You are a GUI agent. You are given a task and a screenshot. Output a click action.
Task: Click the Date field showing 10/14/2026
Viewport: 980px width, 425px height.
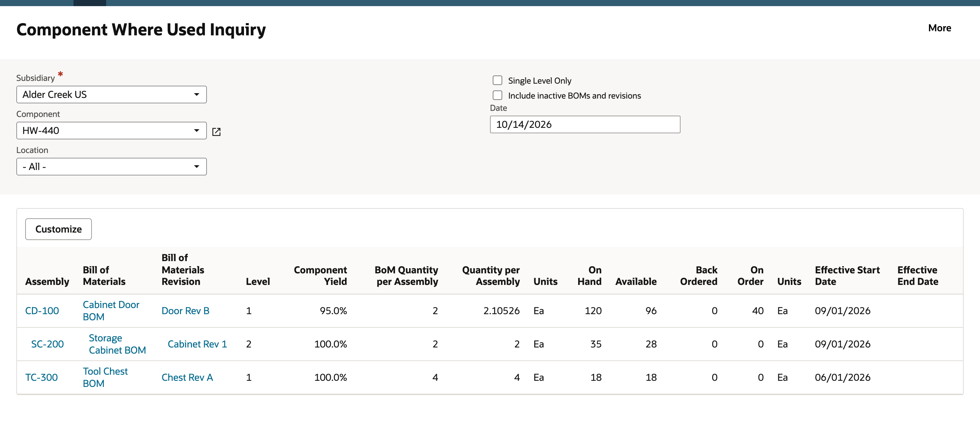(x=585, y=124)
